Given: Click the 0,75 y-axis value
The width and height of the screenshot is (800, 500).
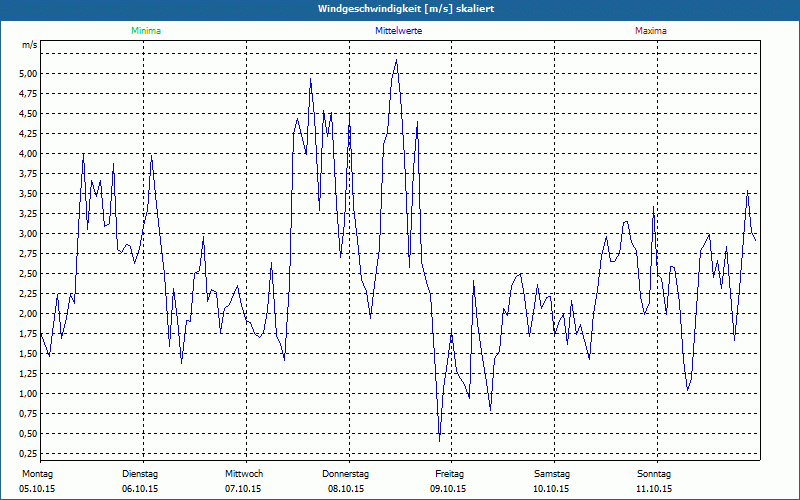Looking at the screenshot, I should tap(30, 414).
